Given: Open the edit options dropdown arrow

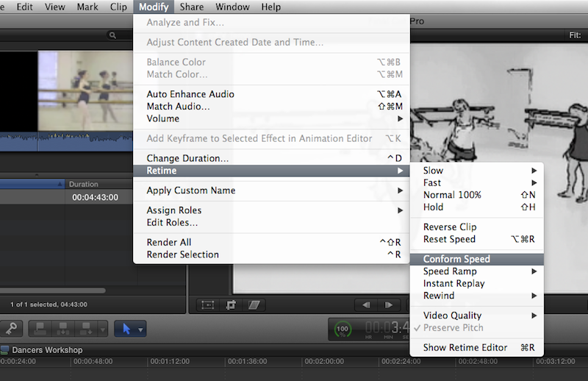Looking at the screenshot, I should pyautogui.click(x=104, y=329).
